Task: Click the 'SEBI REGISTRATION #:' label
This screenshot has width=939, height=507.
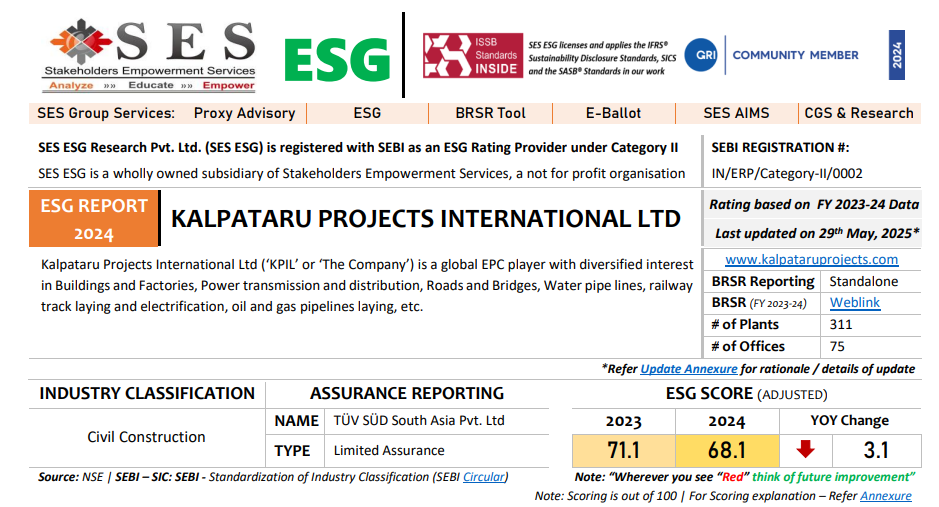Action: (x=780, y=147)
